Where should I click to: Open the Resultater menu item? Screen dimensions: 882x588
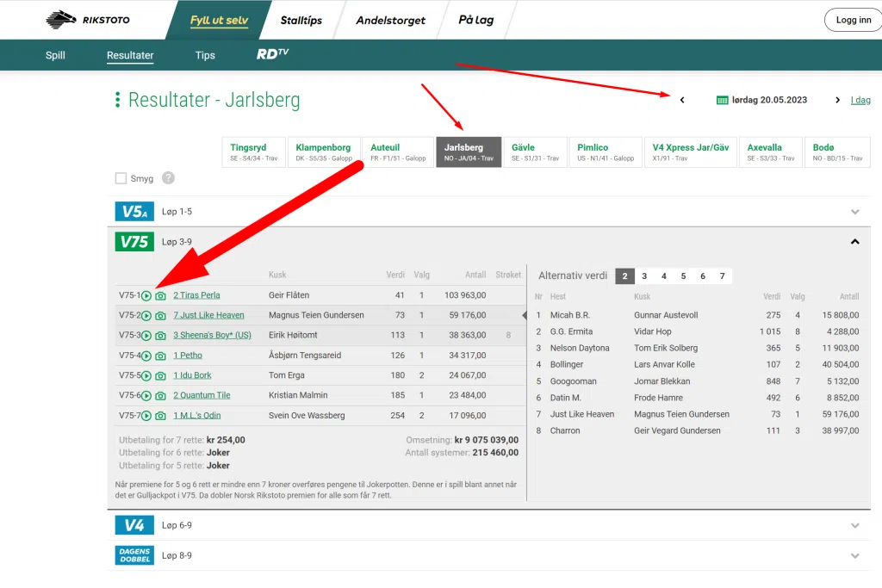[x=130, y=55]
